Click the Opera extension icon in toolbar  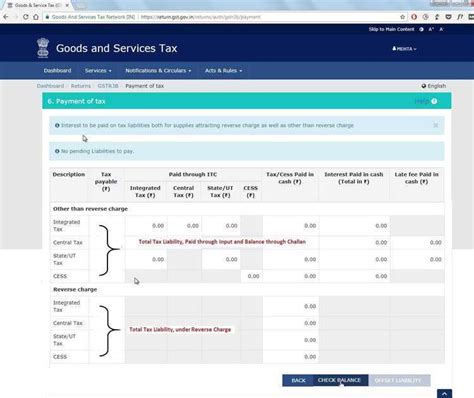(x=414, y=17)
